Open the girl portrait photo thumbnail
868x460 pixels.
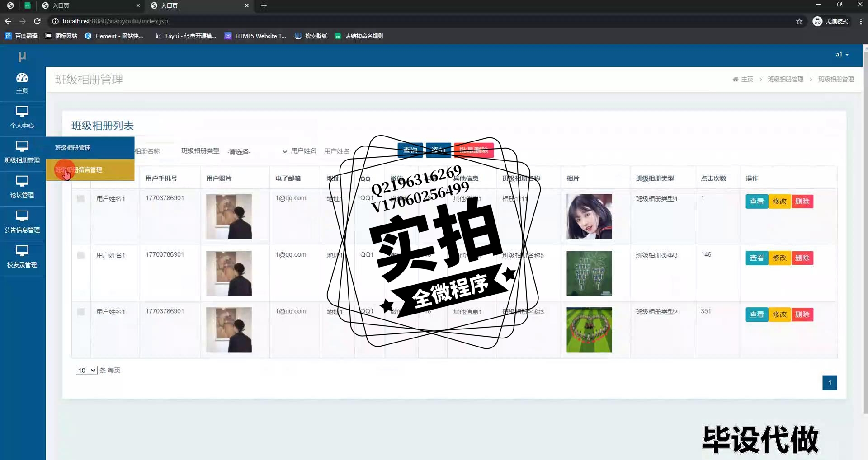click(589, 217)
